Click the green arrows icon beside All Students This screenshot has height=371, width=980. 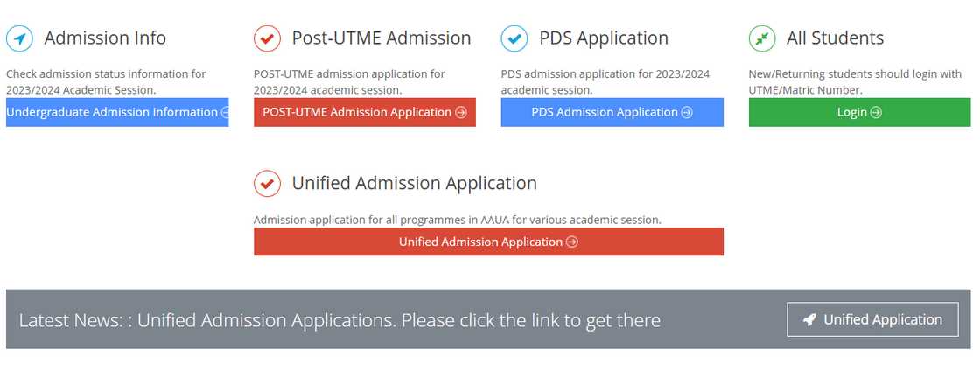[762, 38]
